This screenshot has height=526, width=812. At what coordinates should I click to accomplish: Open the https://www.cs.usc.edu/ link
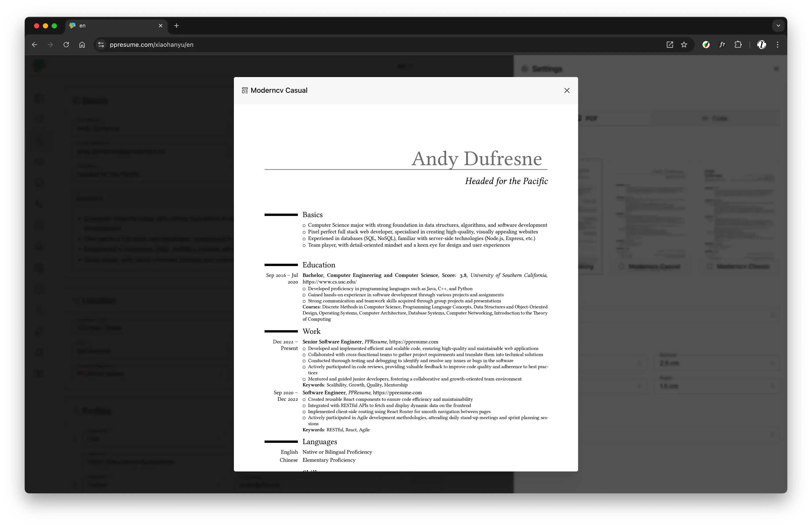[330, 282]
